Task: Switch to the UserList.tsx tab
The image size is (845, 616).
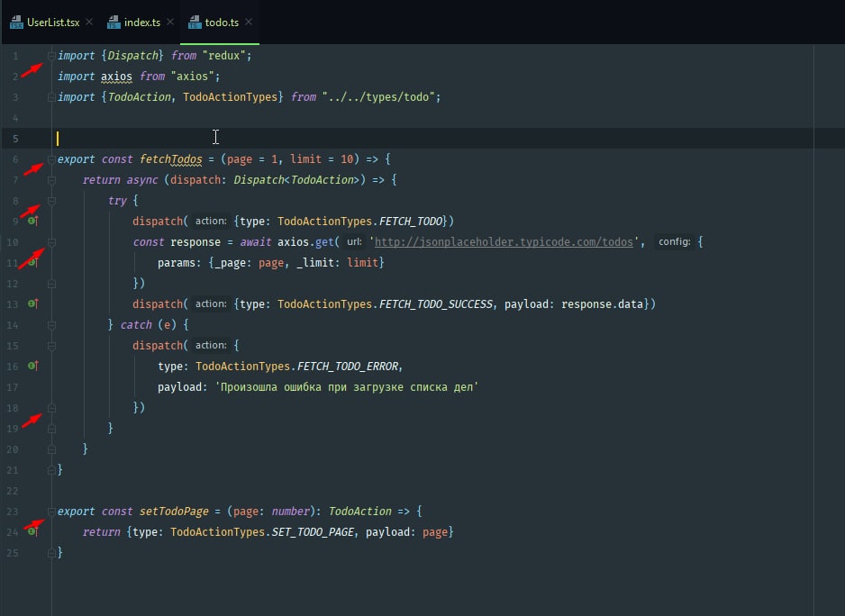Action: pyautogui.click(x=52, y=22)
